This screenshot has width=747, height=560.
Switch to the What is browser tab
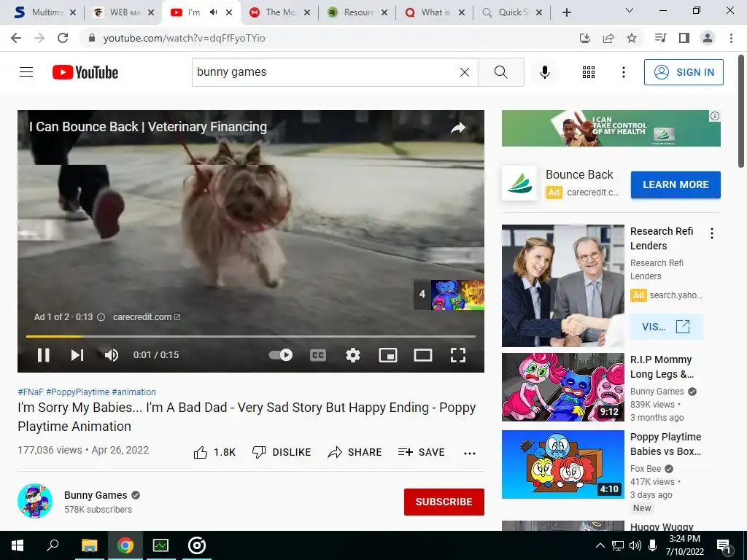[433, 12]
